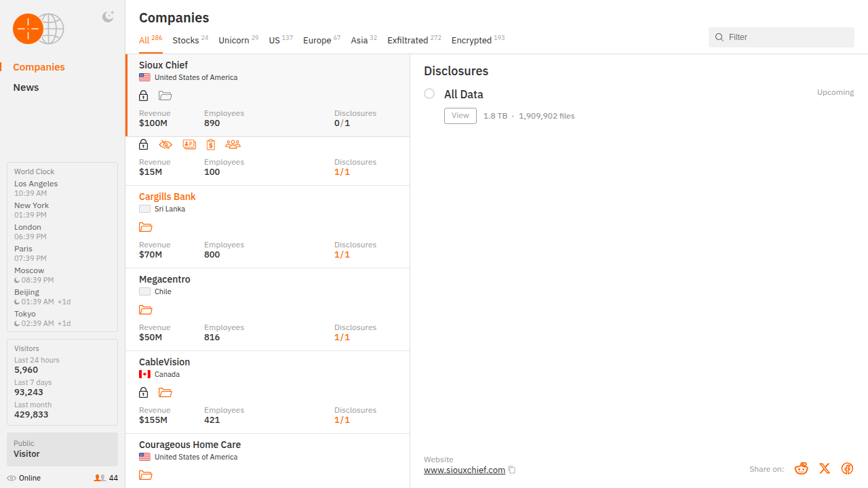Focus the Filter search field
The width and height of the screenshot is (868, 488).
[781, 37]
